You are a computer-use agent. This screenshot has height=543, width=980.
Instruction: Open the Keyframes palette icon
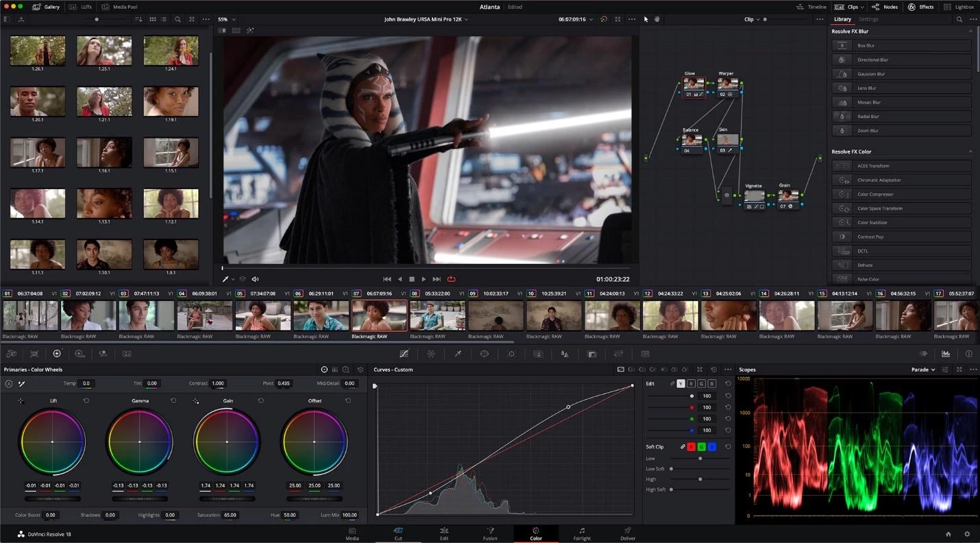click(923, 354)
